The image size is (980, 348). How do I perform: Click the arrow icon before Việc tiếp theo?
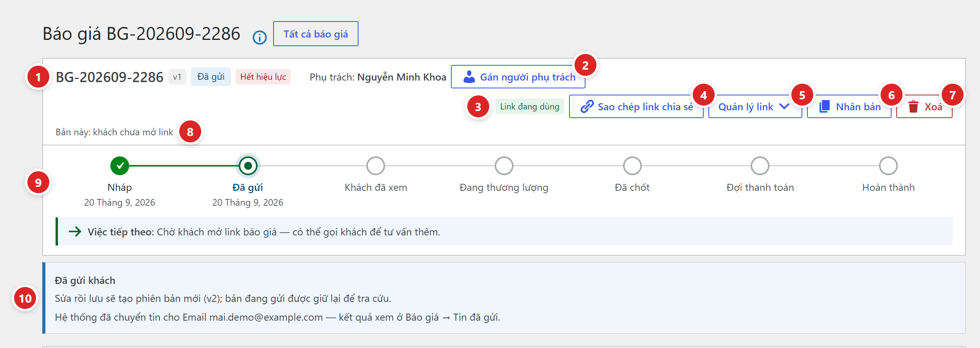75,231
